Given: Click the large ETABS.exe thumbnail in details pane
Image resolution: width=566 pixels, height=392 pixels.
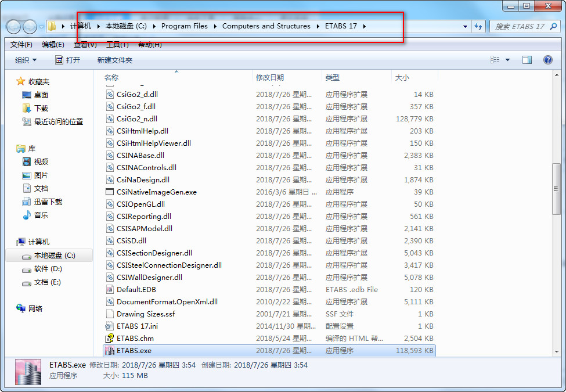Looking at the screenshot, I should pyautogui.click(x=28, y=372).
